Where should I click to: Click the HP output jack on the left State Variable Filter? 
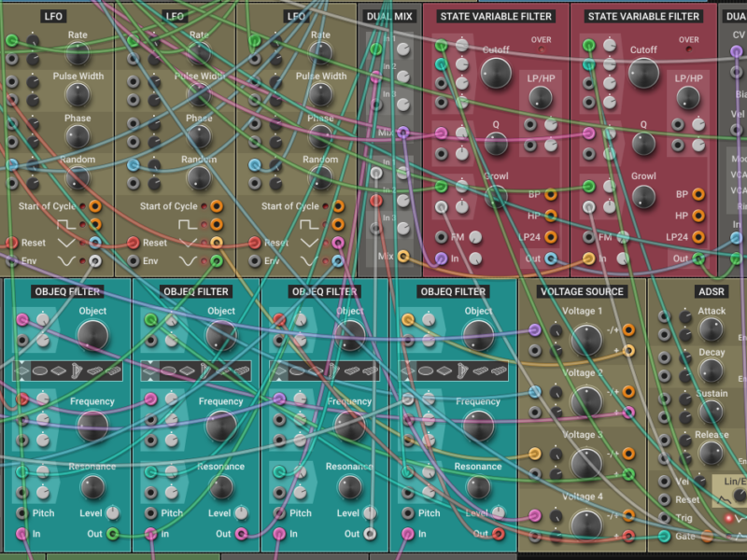(x=551, y=216)
